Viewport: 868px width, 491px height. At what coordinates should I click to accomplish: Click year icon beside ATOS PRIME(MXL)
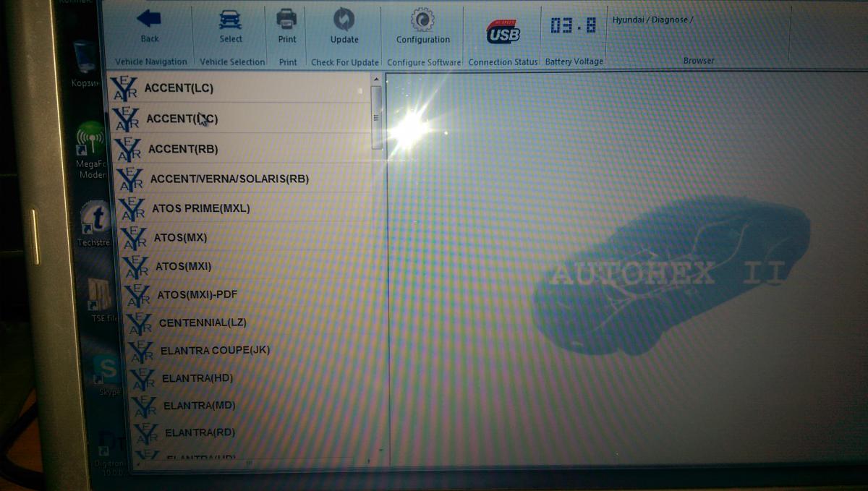tap(132, 208)
